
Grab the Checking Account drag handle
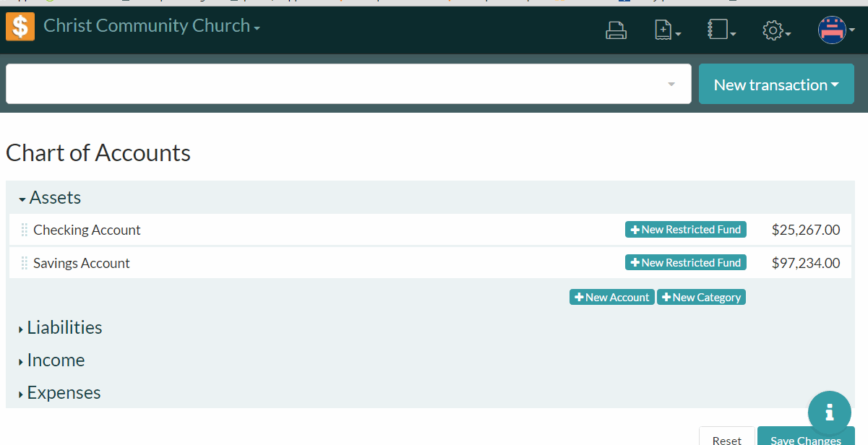[x=24, y=230]
